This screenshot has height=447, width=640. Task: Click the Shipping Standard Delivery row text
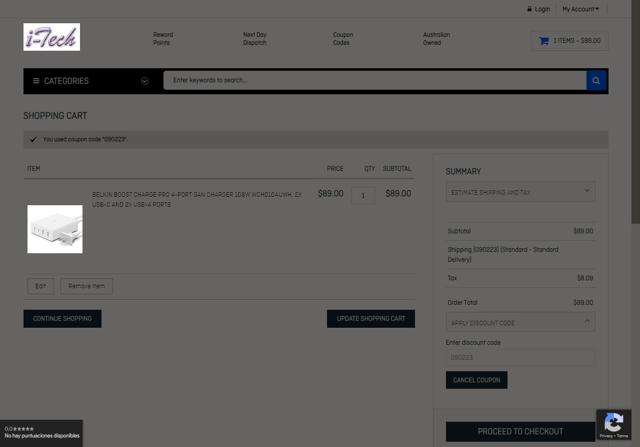[503, 254]
